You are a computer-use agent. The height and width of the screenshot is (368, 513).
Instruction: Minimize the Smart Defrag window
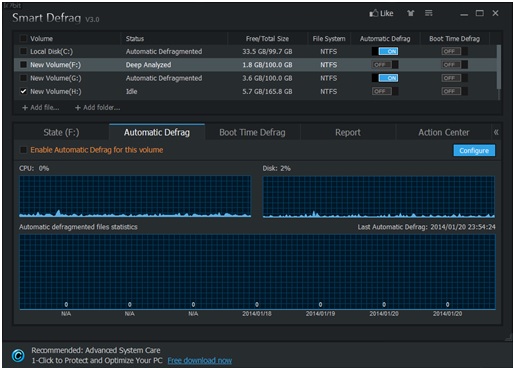[x=464, y=15]
